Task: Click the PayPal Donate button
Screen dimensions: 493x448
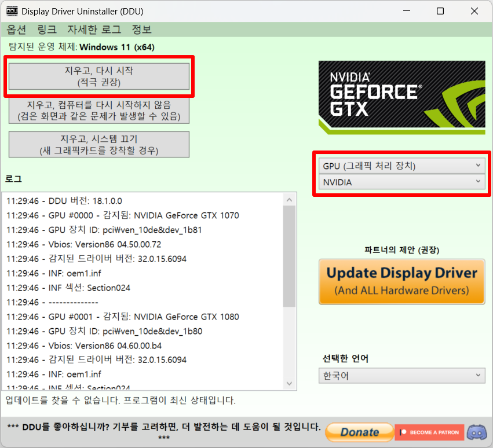Action: [x=359, y=432]
